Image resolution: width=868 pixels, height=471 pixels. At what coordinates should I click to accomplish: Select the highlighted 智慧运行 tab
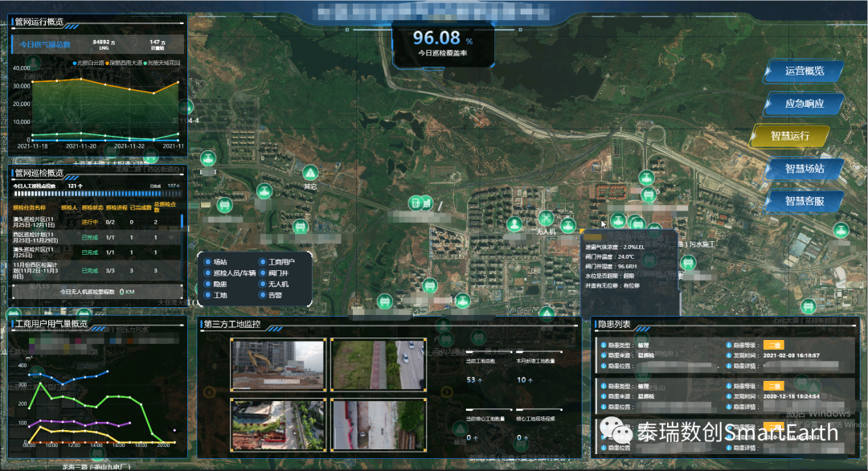[790, 136]
